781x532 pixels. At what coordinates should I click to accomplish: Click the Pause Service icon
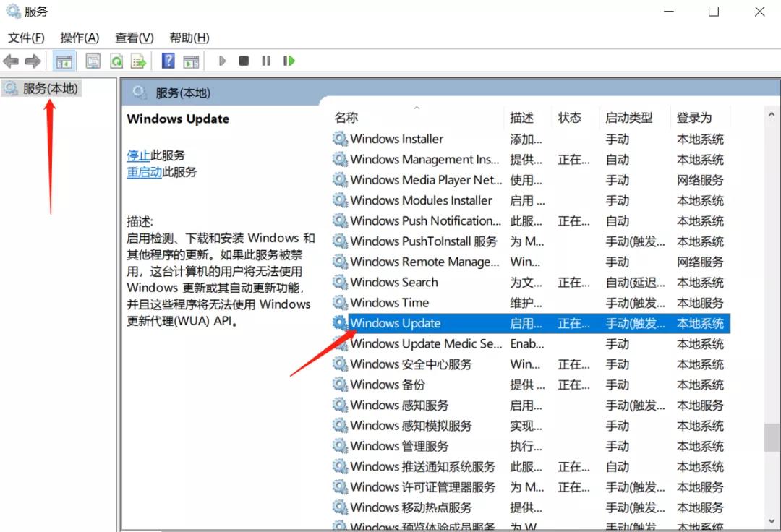coord(266,61)
